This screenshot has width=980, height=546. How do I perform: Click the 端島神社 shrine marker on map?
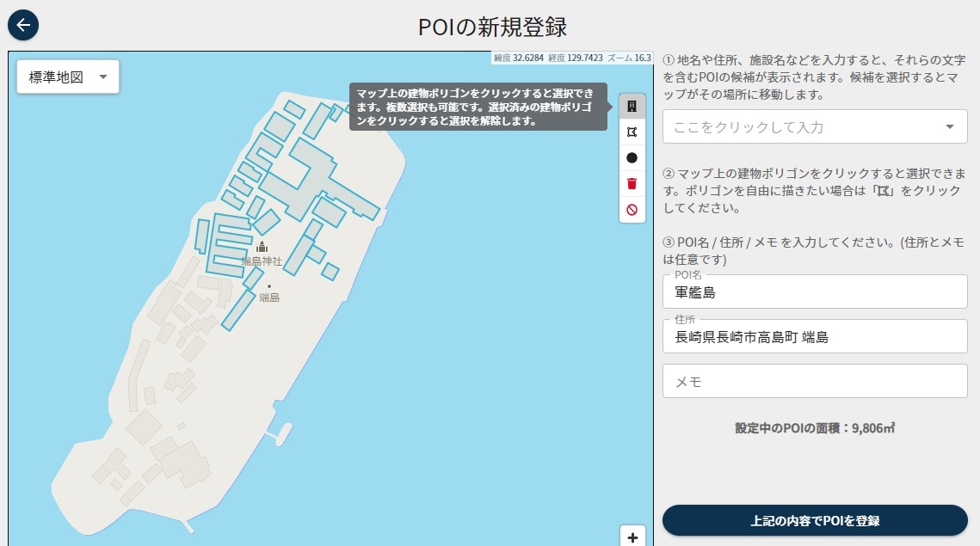point(262,248)
